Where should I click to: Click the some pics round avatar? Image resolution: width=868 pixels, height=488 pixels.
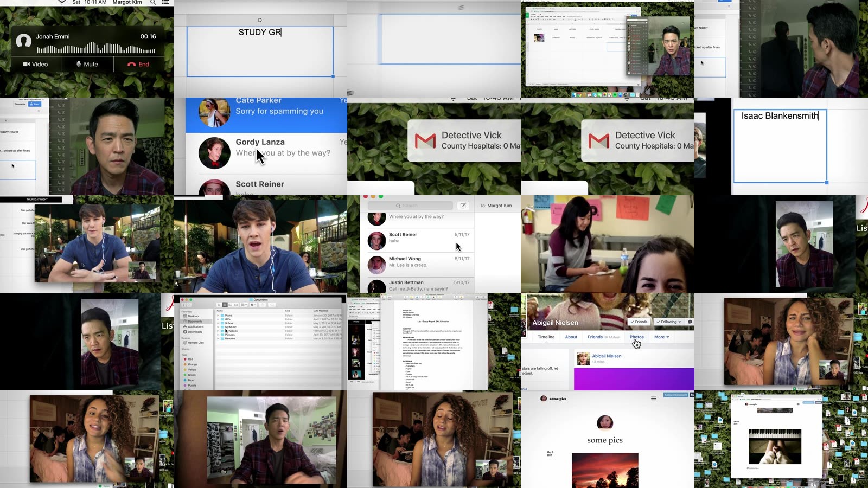pyautogui.click(x=605, y=422)
